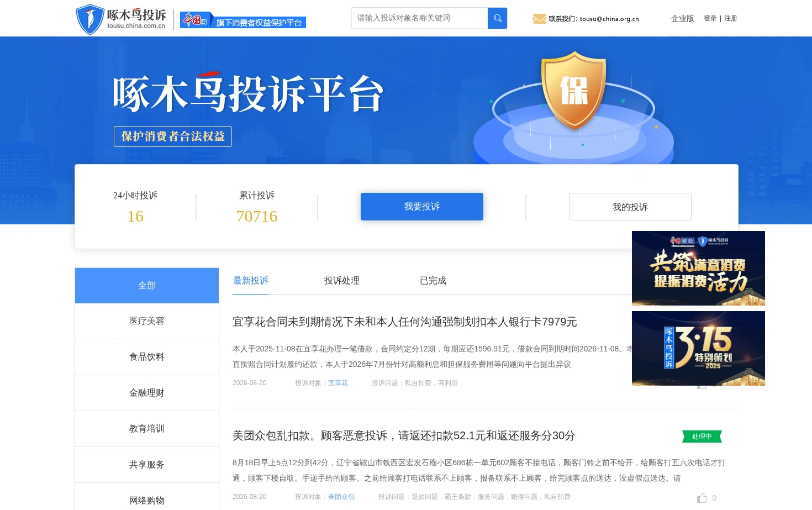The width and height of the screenshot is (812, 510).
Task: Focus the complaint keyword search field
Action: pyautogui.click(x=419, y=18)
